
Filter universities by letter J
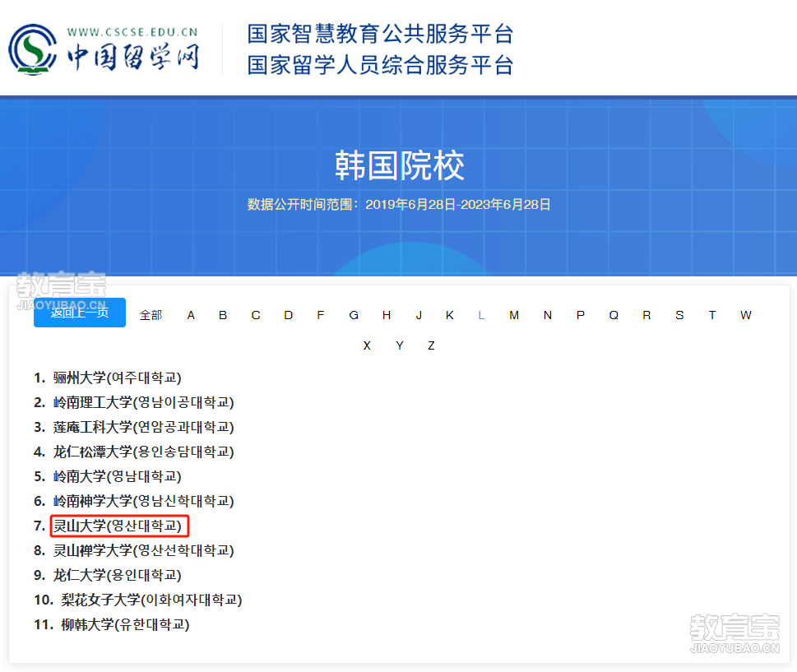click(x=419, y=315)
